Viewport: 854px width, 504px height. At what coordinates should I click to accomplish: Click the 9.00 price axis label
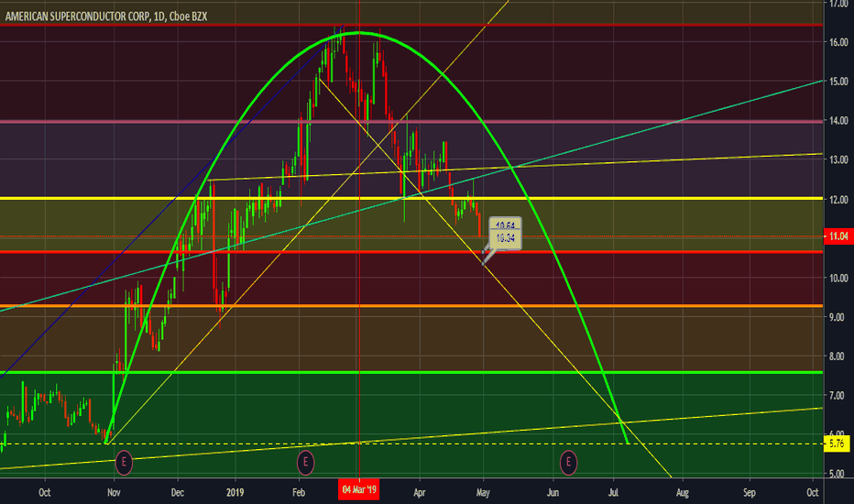[838, 317]
